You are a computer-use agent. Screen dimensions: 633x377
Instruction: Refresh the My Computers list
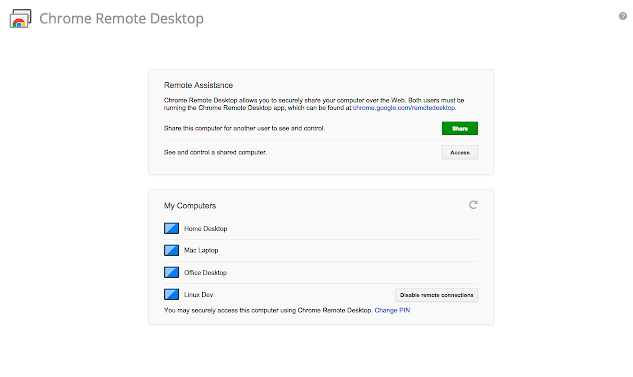tap(473, 205)
